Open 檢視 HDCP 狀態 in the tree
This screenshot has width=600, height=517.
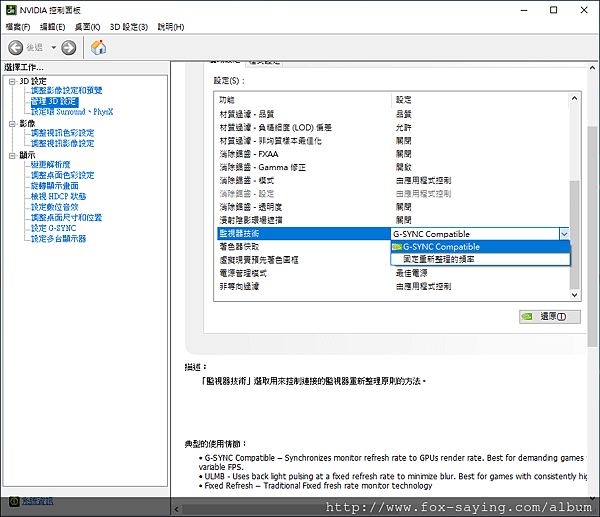(59, 196)
